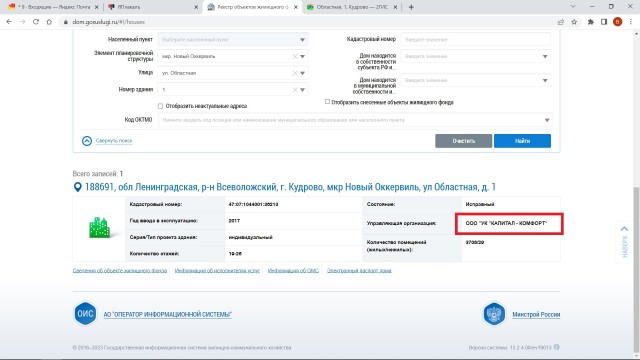
Task: Click the Код ОКТМО input field
Action: pos(355,120)
